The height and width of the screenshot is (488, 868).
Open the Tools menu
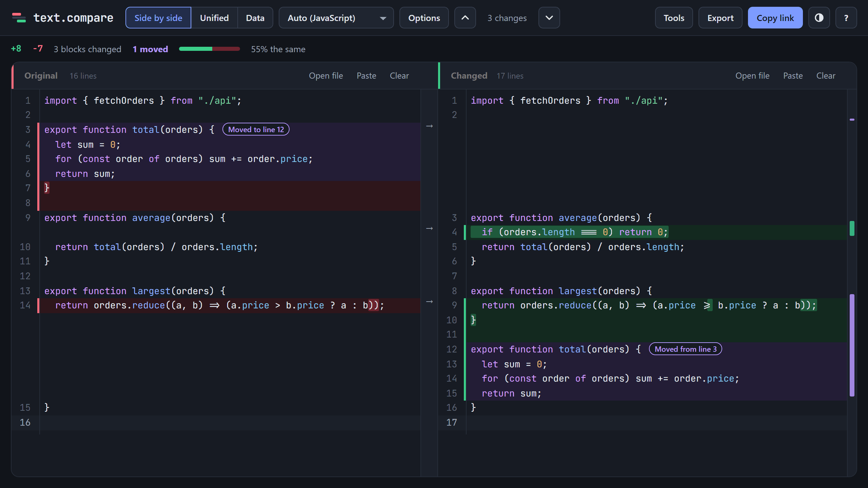[x=674, y=18]
